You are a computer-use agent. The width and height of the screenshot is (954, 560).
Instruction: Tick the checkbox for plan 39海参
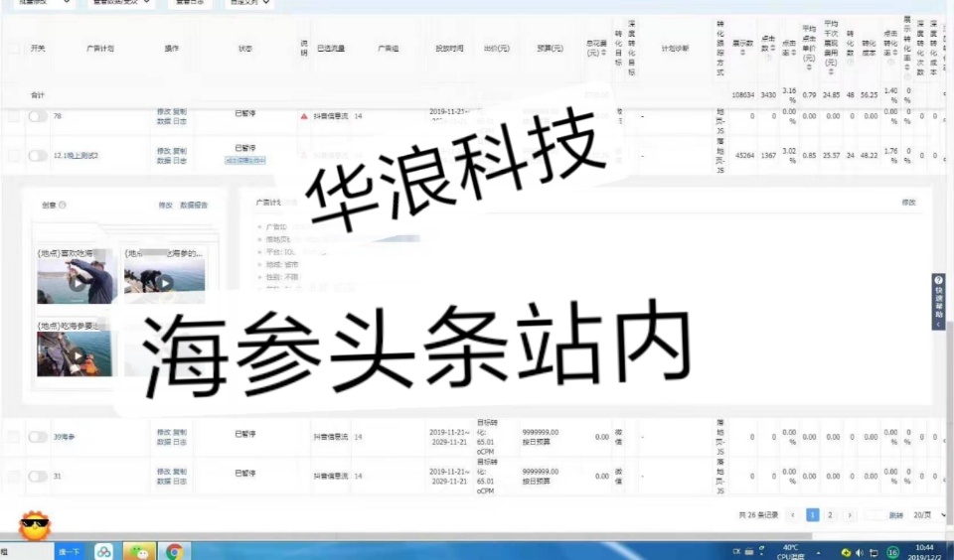[x=13, y=437]
